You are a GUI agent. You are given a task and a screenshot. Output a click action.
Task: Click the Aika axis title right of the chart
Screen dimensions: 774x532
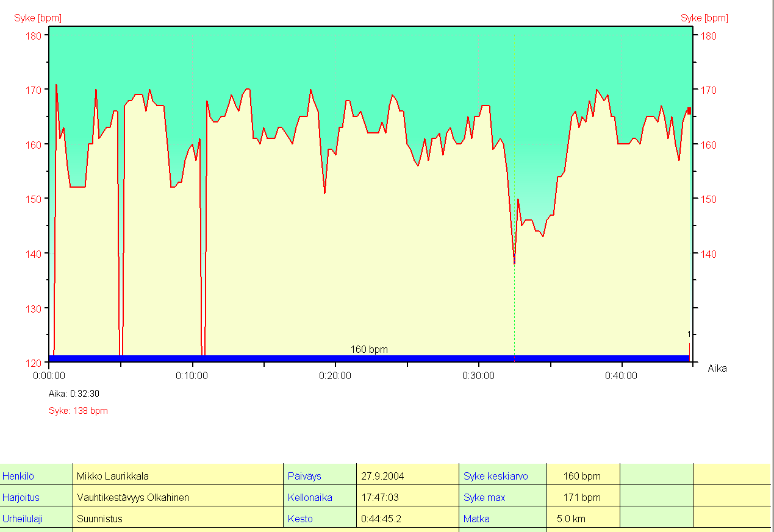pyautogui.click(x=717, y=368)
